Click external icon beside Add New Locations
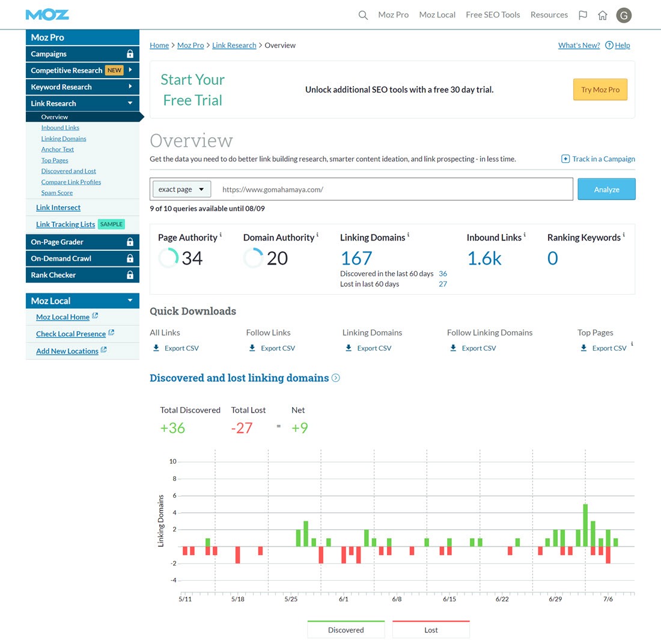This screenshot has width=661, height=644. (x=104, y=349)
